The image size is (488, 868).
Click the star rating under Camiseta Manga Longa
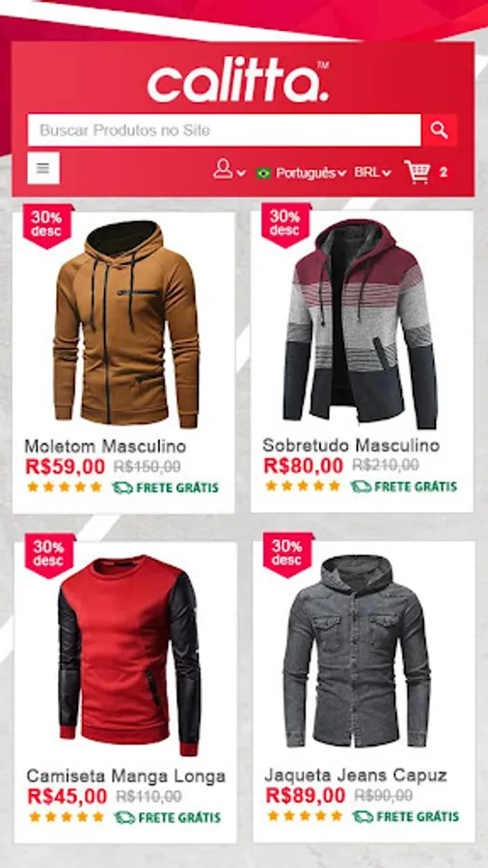pyautogui.click(x=67, y=817)
